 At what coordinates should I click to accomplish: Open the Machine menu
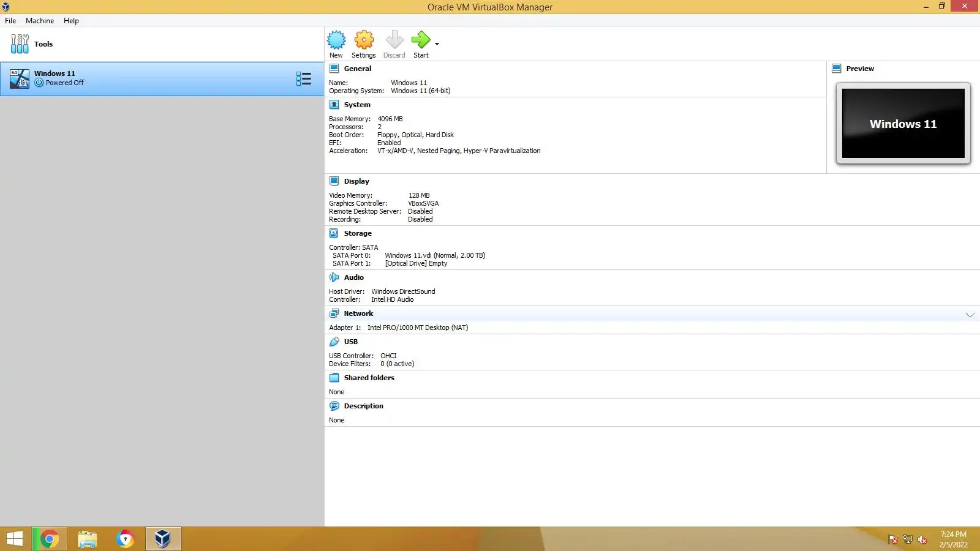point(40,21)
